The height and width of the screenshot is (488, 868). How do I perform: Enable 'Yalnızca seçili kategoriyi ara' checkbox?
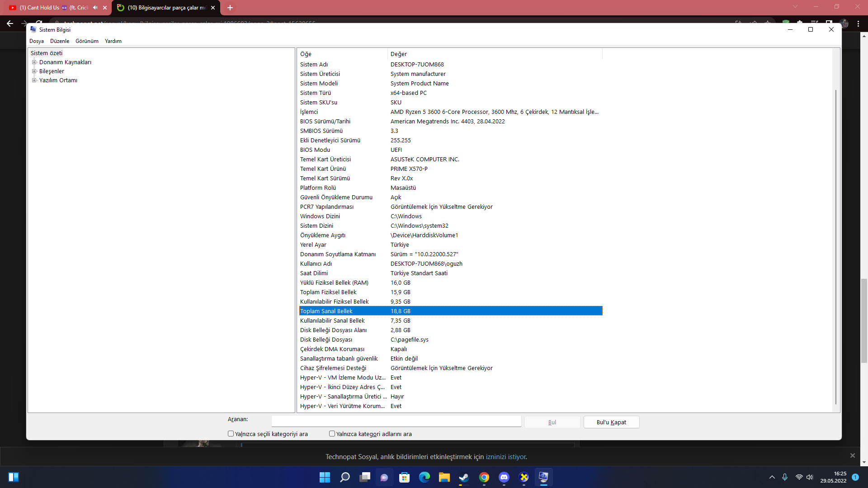(x=231, y=434)
